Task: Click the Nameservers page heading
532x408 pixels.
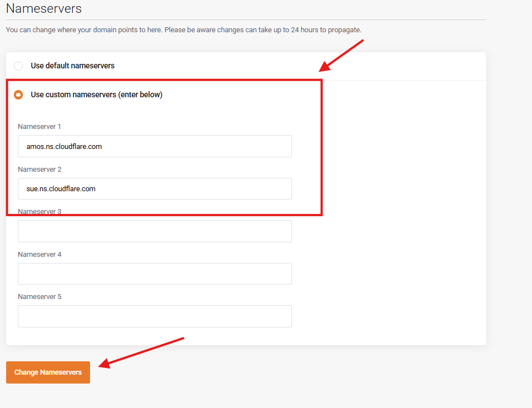Action: click(x=43, y=9)
